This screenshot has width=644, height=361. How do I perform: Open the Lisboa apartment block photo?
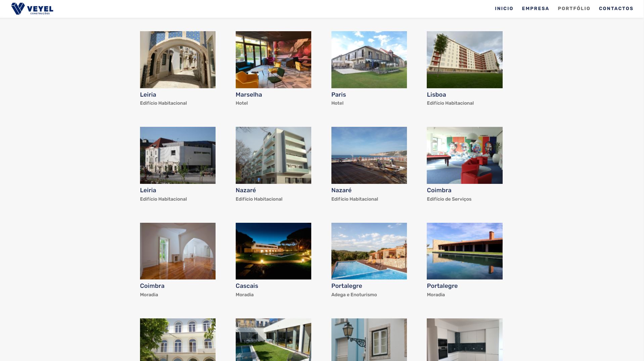(465, 60)
